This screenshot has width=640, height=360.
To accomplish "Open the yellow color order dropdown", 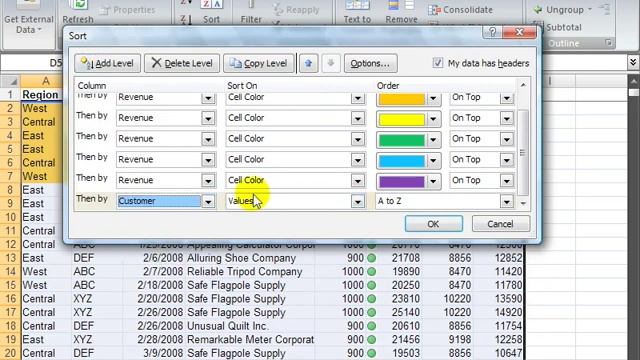I will click(x=433, y=118).
